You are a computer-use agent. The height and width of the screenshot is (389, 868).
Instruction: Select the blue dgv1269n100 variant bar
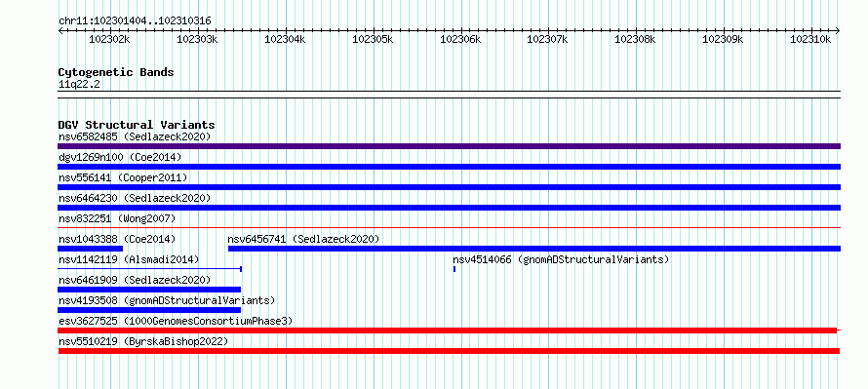pos(449,167)
